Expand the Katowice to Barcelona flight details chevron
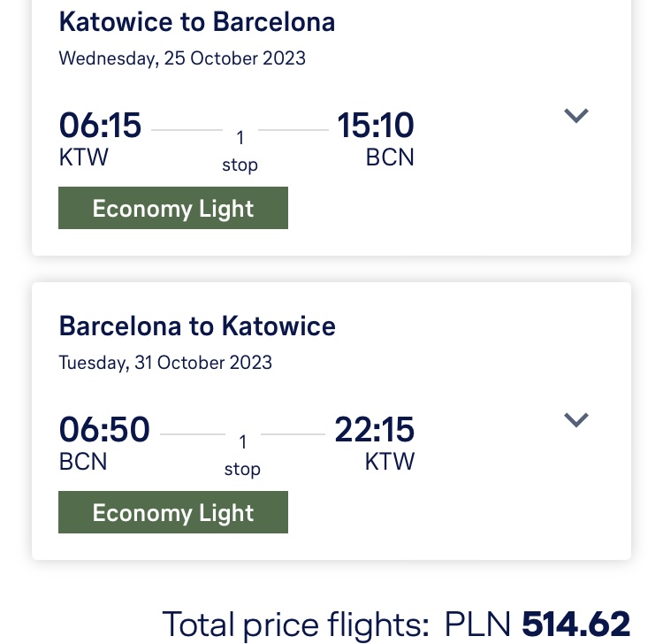 (575, 116)
